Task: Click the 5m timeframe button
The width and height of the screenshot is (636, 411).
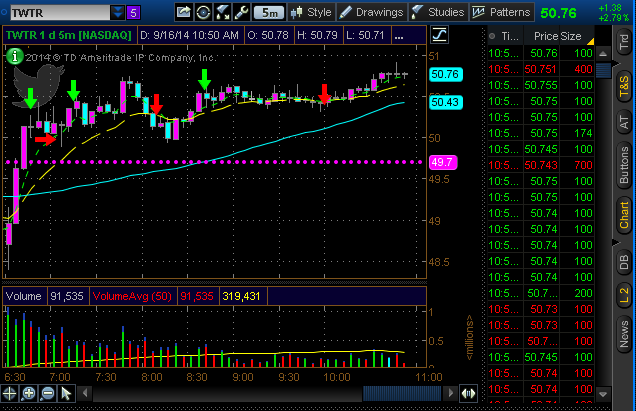Action: tap(269, 13)
